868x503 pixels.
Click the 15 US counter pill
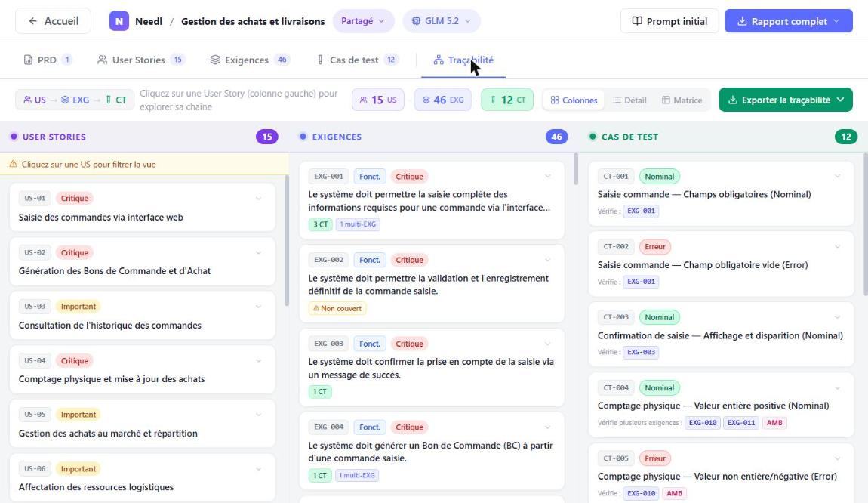click(378, 100)
